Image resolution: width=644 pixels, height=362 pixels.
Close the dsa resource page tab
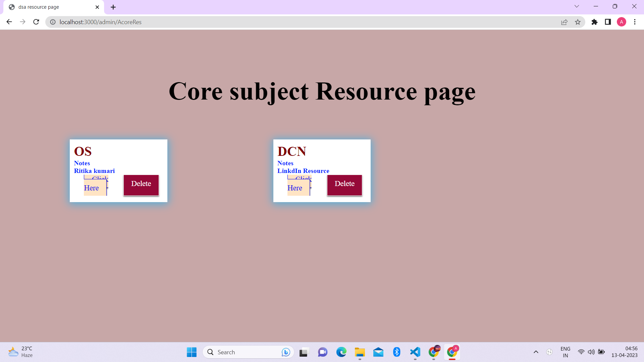pyautogui.click(x=97, y=7)
